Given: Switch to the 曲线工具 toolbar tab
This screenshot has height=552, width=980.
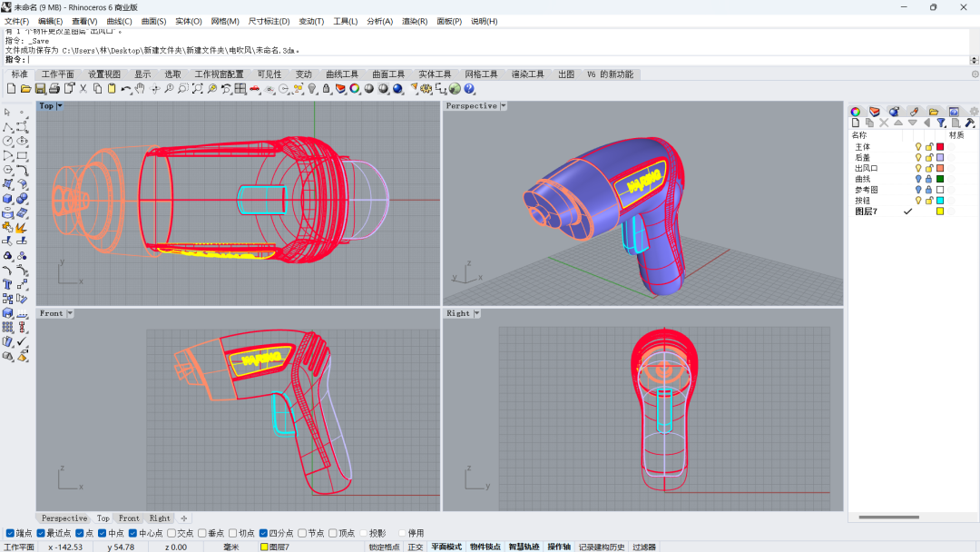Looking at the screenshot, I should [342, 74].
